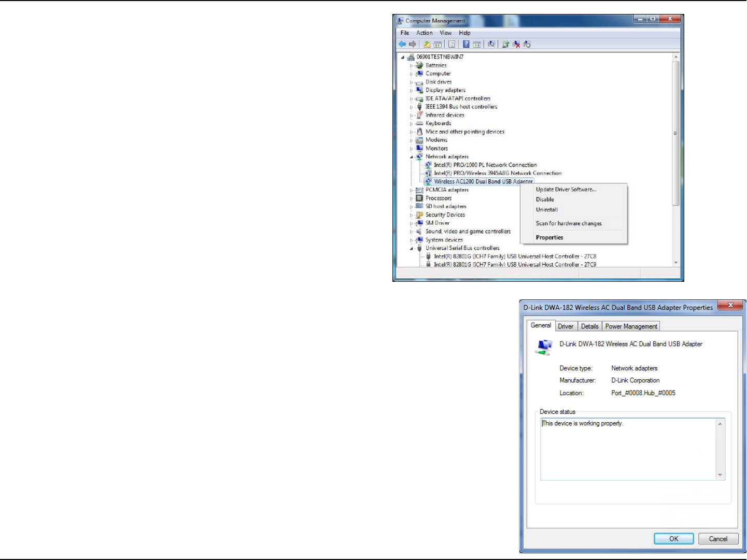Click the Device status scrollbar down arrow

[720, 475]
